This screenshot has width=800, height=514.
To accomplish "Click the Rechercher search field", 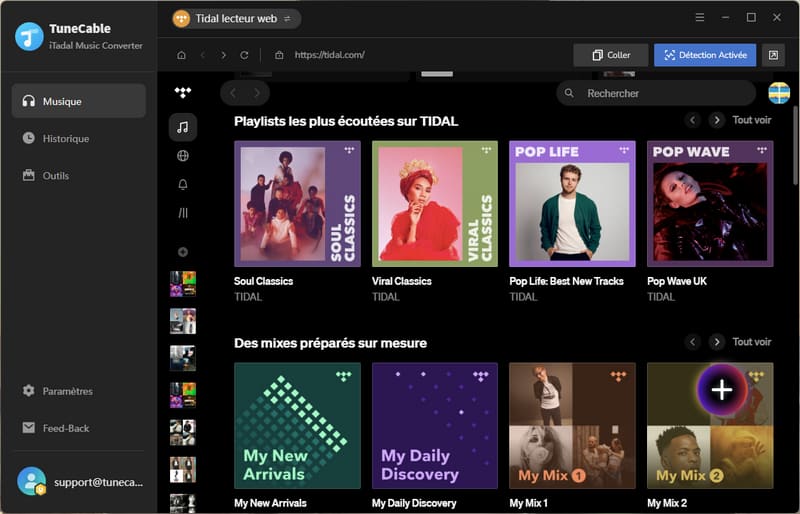I will click(x=656, y=93).
